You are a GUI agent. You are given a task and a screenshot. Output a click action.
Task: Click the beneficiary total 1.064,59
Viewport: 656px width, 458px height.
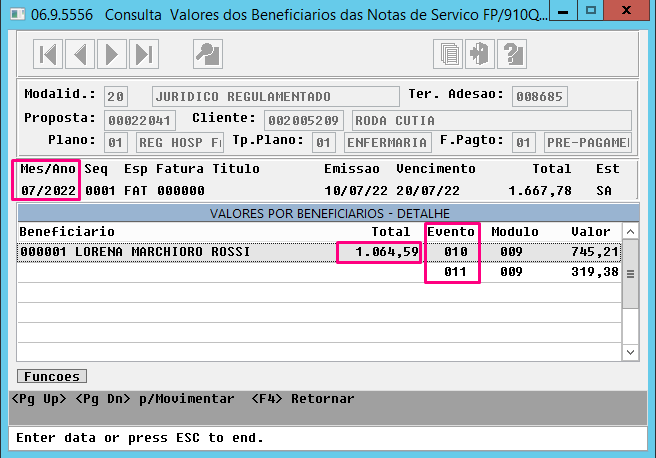[x=387, y=252]
